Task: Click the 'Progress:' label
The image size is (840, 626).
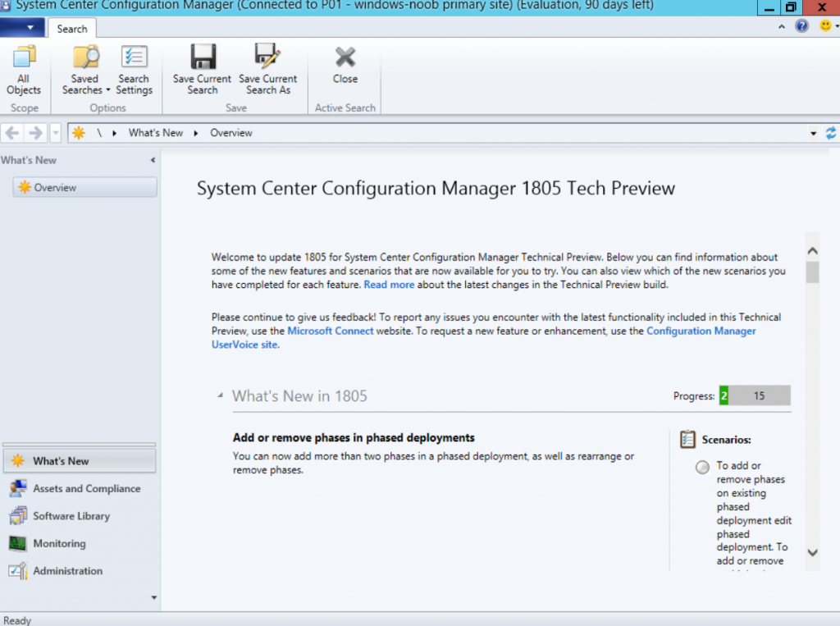Action: point(694,395)
